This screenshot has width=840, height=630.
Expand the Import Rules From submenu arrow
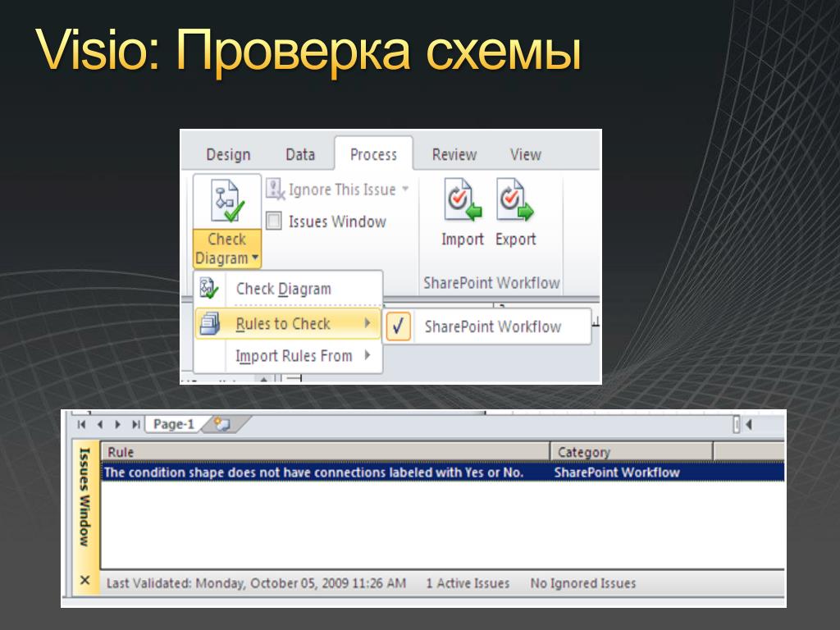367,354
